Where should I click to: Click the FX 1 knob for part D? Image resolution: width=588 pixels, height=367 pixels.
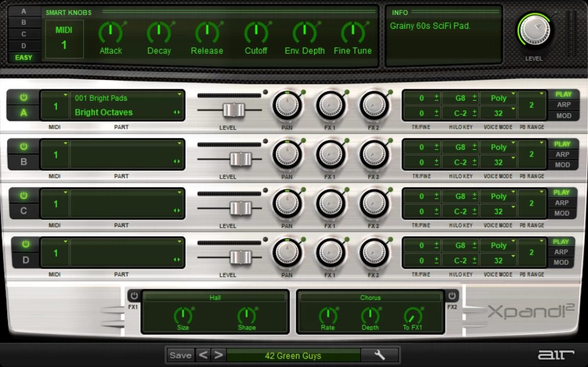point(330,253)
